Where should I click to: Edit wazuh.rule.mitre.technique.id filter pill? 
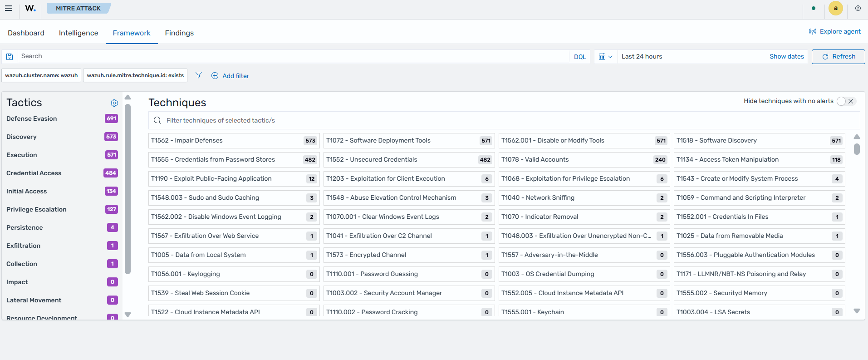coord(135,75)
